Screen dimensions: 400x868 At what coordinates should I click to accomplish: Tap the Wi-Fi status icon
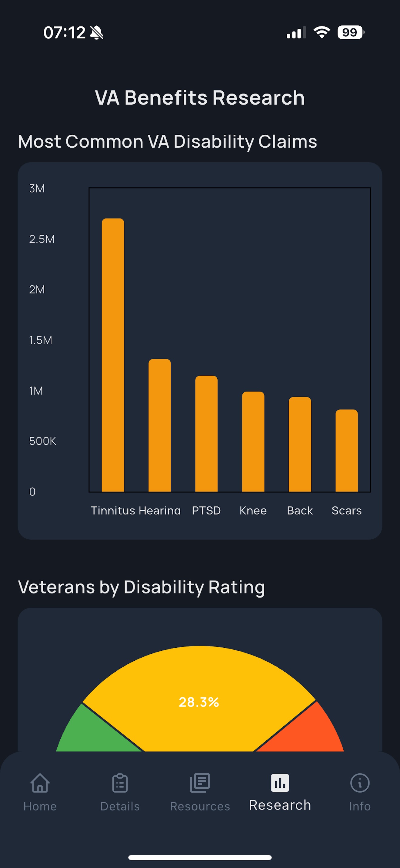pos(322,32)
